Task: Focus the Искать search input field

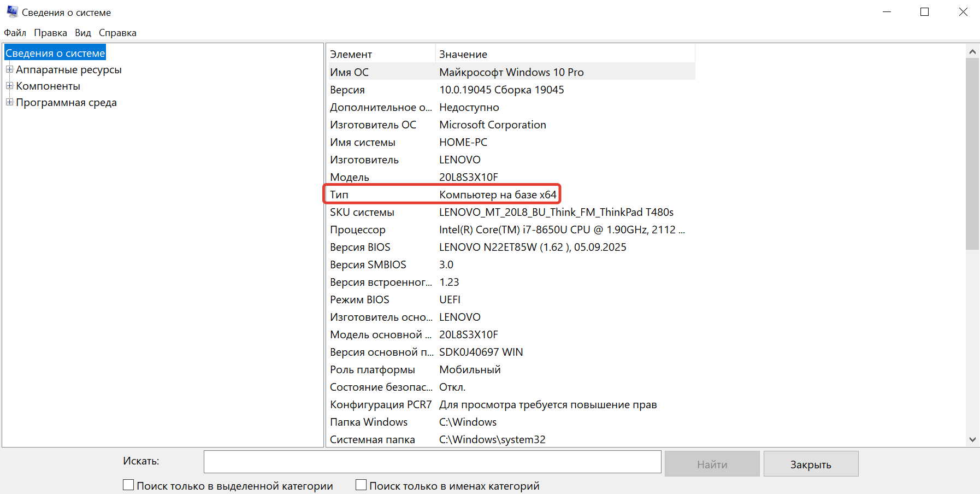Action: [432, 462]
